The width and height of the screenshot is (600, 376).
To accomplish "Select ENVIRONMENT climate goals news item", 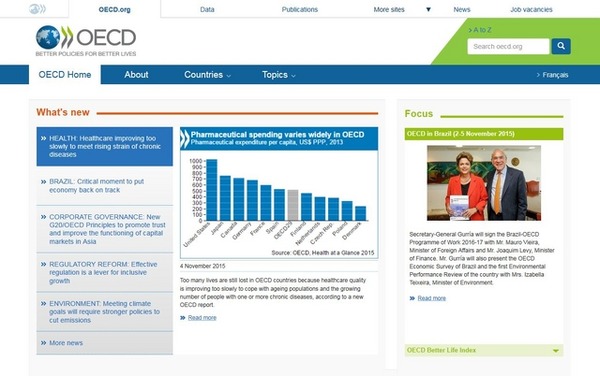I will point(104,312).
